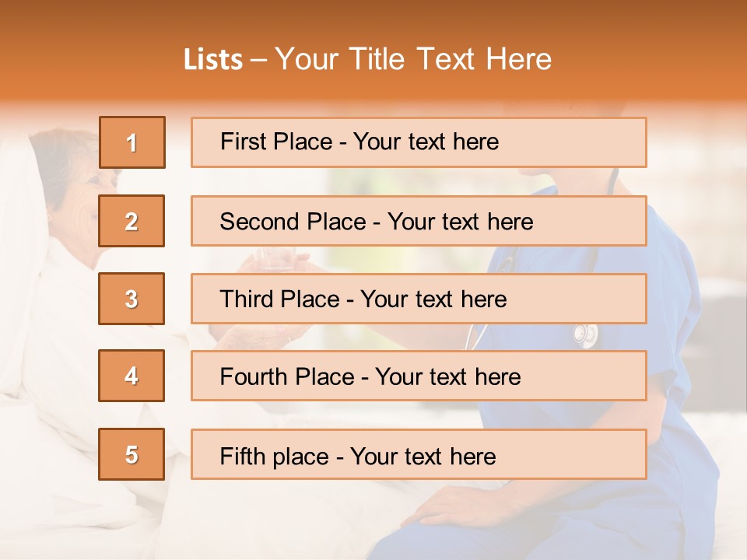747x560 pixels.
Task: Click the glass held in the photo
Action: coord(278,257)
